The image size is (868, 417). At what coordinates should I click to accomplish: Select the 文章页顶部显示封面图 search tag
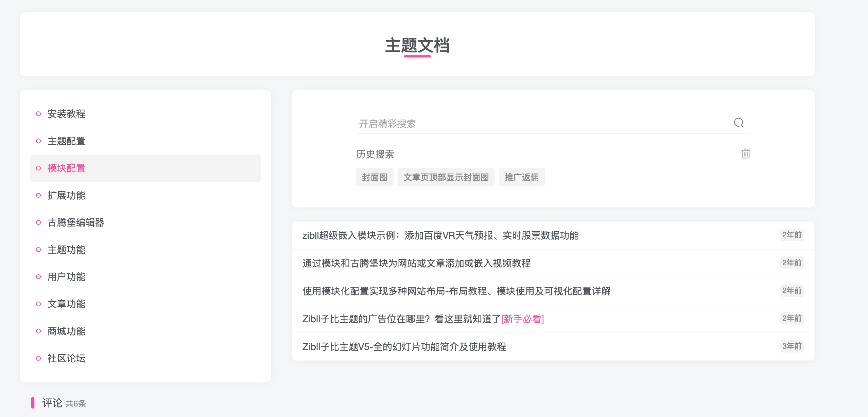click(446, 177)
